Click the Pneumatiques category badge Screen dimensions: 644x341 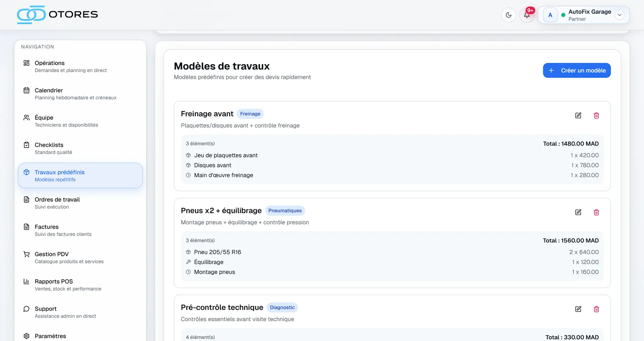point(285,211)
